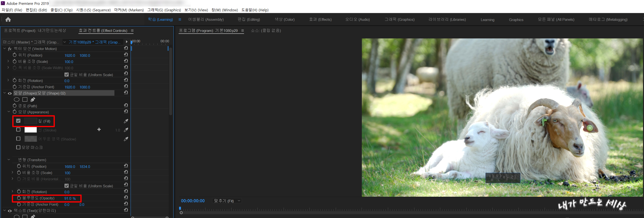Open the Source monitor tab
The image size is (644, 218).
click(x=266, y=30)
